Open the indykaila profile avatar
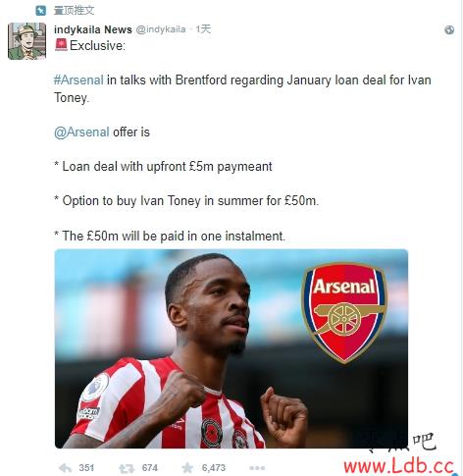The height and width of the screenshot is (476, 463). pyautogui.click(x=26, y=41)
